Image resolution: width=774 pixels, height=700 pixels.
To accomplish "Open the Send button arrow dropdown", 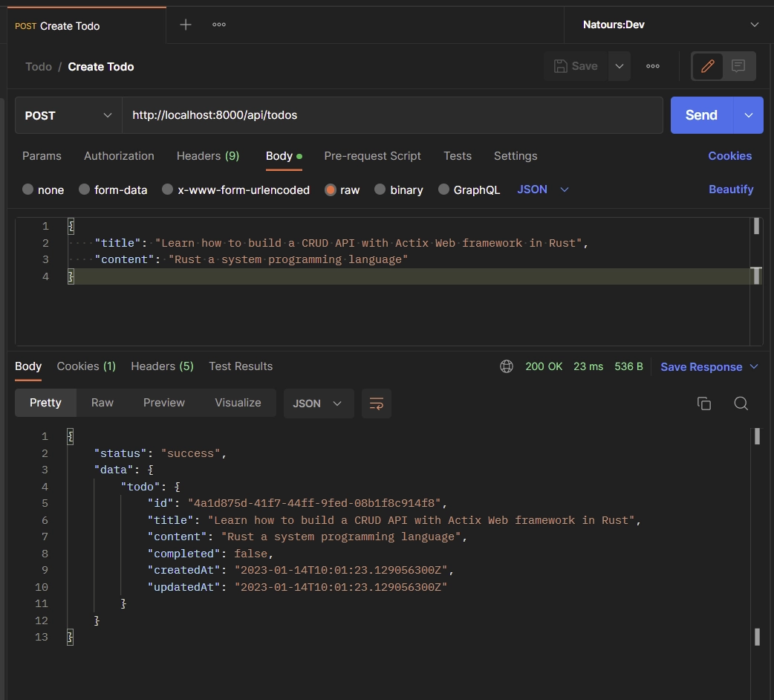I will click(749, 115).
